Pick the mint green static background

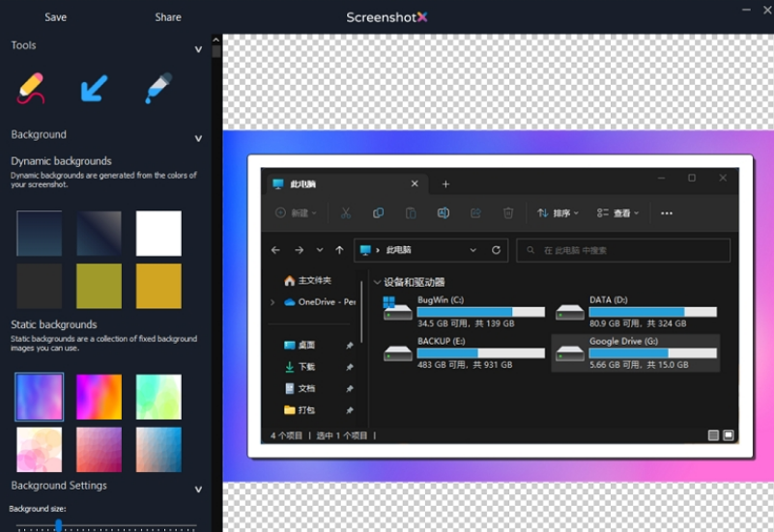point(158,397)
